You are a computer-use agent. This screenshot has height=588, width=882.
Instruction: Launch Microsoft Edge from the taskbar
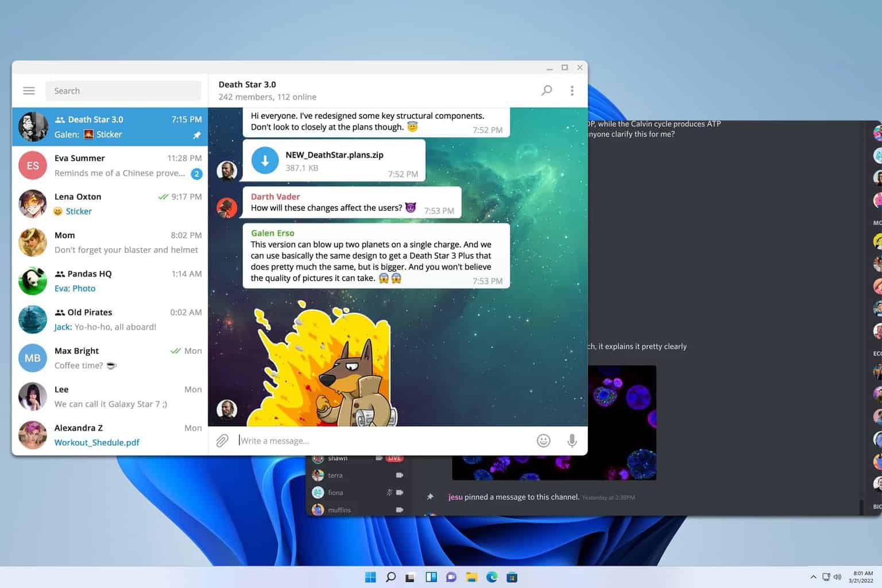492,577
